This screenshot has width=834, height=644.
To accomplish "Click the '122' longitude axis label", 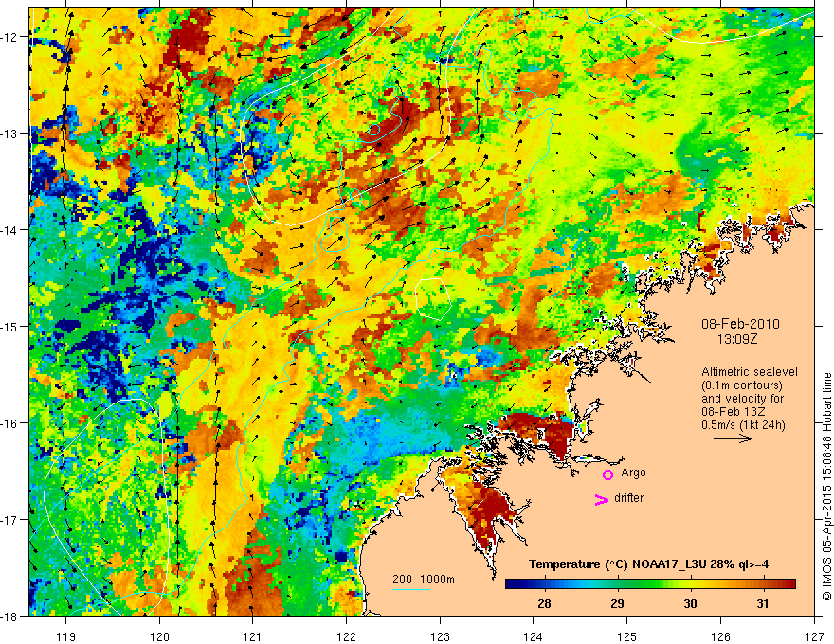I will (x=346, y=636).
